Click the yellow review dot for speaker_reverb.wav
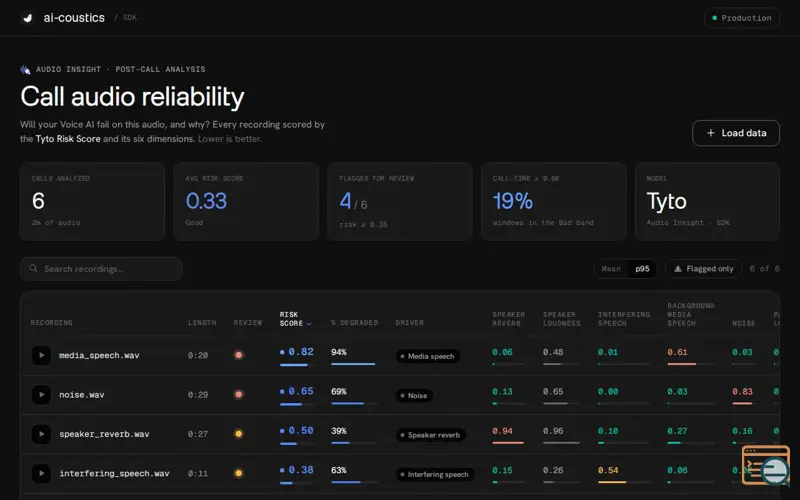Screen dimensions: 800x500 pyautogui.click(x=238, y=434)
